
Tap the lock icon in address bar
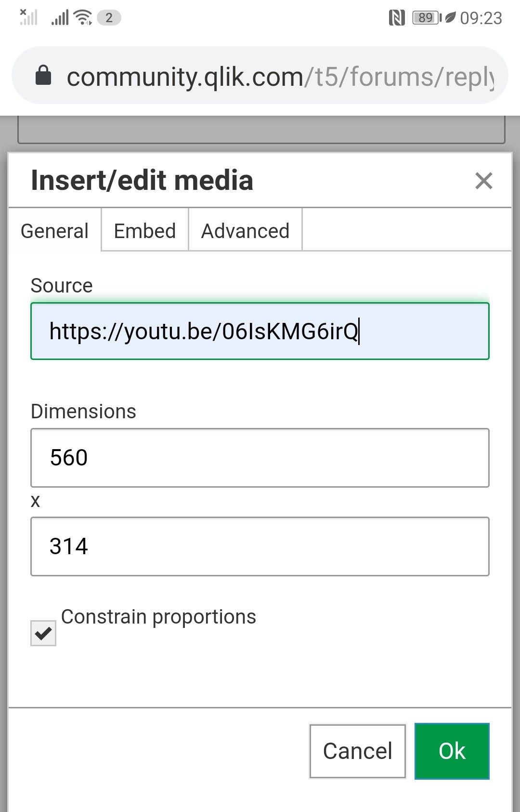[x=43, y=76]
